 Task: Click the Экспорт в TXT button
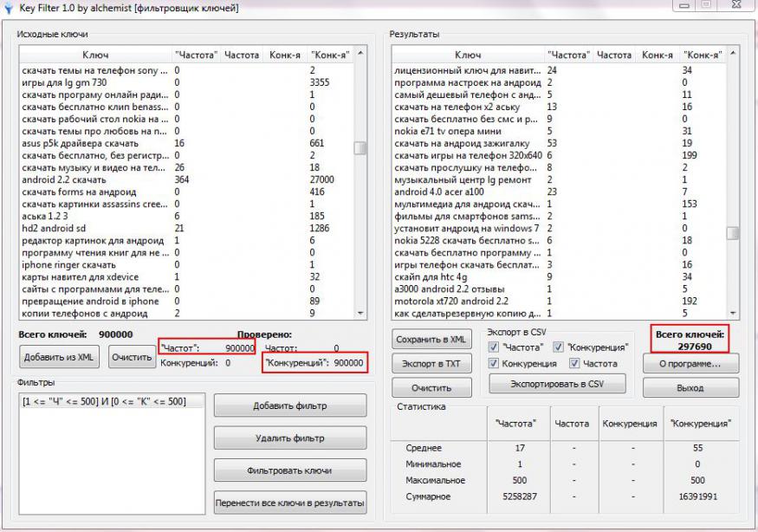tap(431, 364)
